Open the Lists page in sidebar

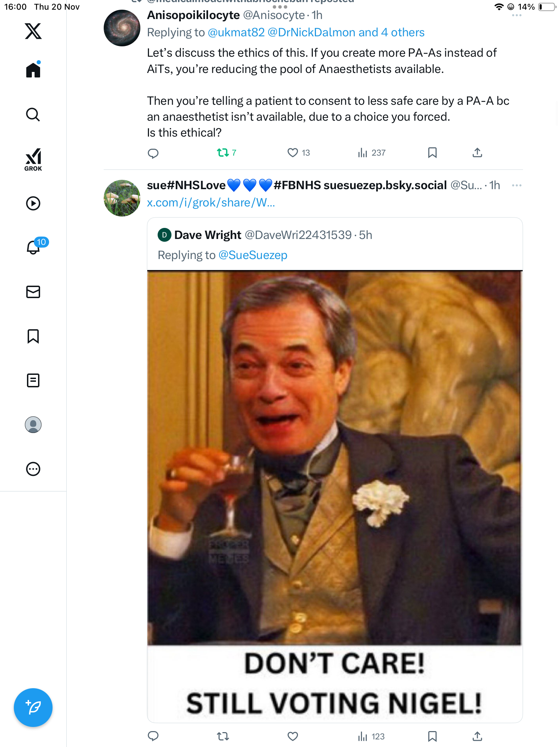[x=33, y=380]
